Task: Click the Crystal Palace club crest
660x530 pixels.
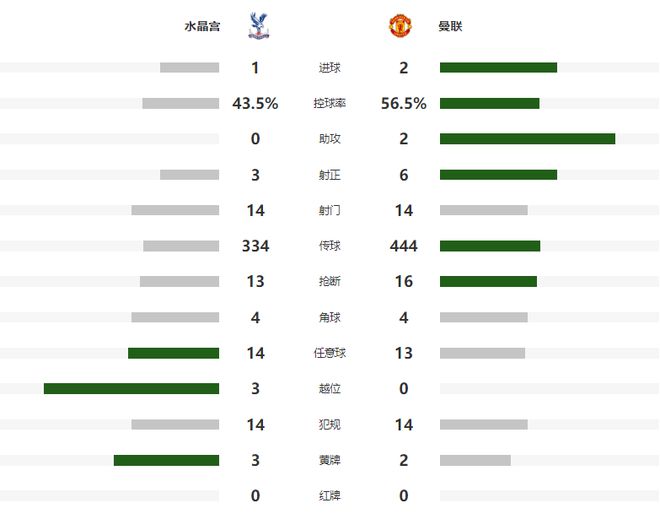Action: point(256,27)
